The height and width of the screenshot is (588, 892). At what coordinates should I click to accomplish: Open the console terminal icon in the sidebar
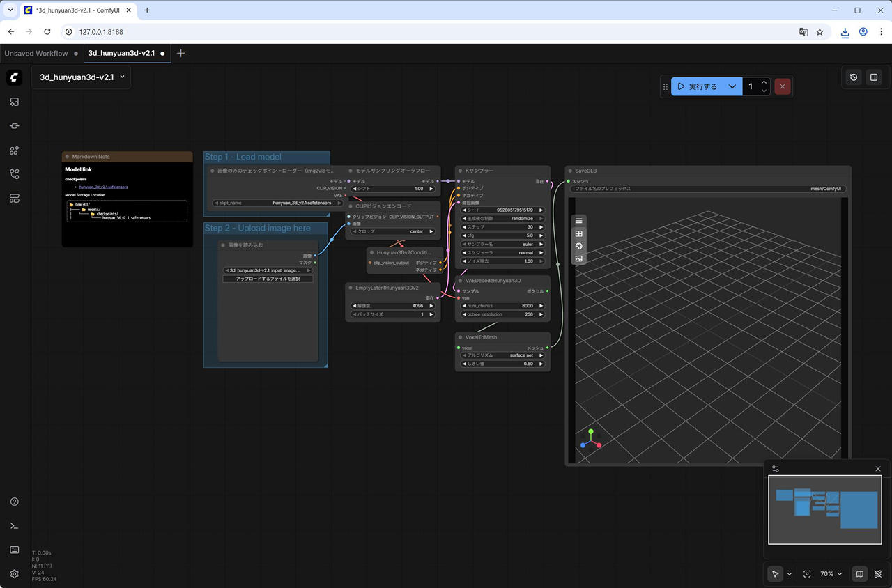(x=15, y=526)
